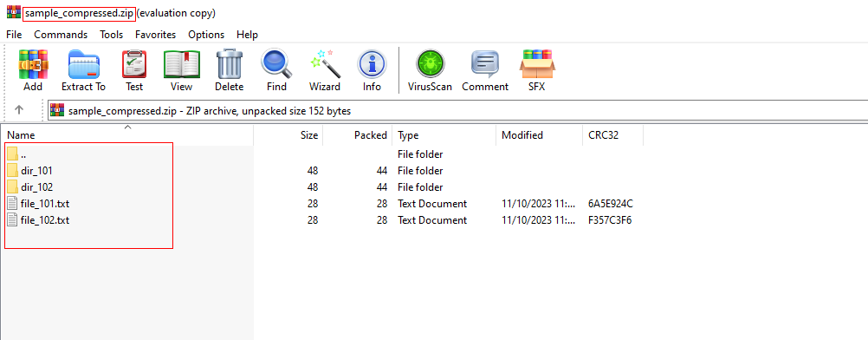Click the '..' parent folder name

pos(23,154)
